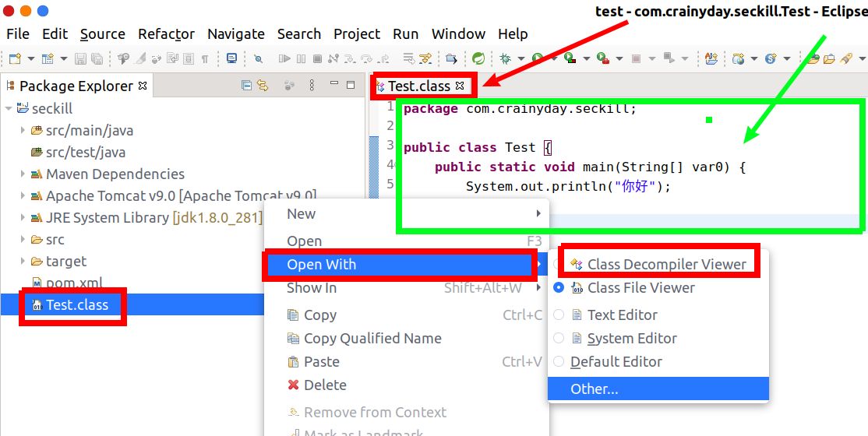This screenshot has width=868, height=436.
Task: Expand the src folder node
Action: click(x=23, y=240)
